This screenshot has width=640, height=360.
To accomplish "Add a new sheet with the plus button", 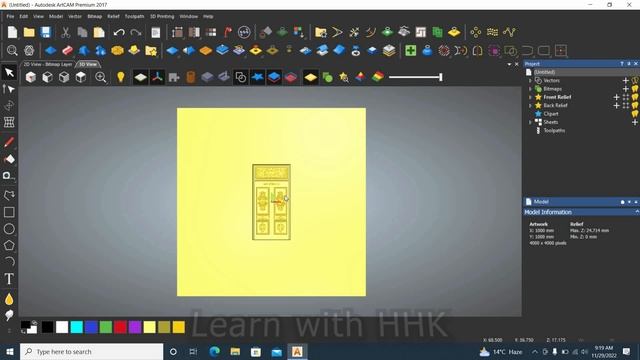I will point(635,122).
